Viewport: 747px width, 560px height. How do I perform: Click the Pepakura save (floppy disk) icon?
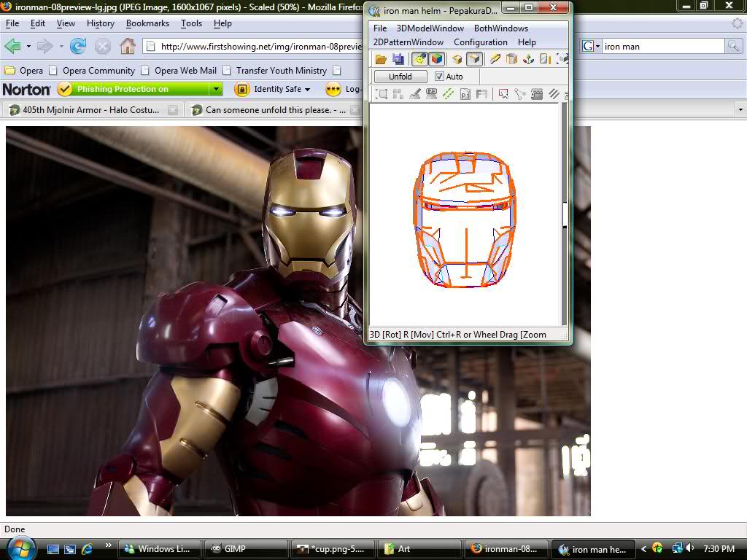pyautogui.click(x=398, y=59)
